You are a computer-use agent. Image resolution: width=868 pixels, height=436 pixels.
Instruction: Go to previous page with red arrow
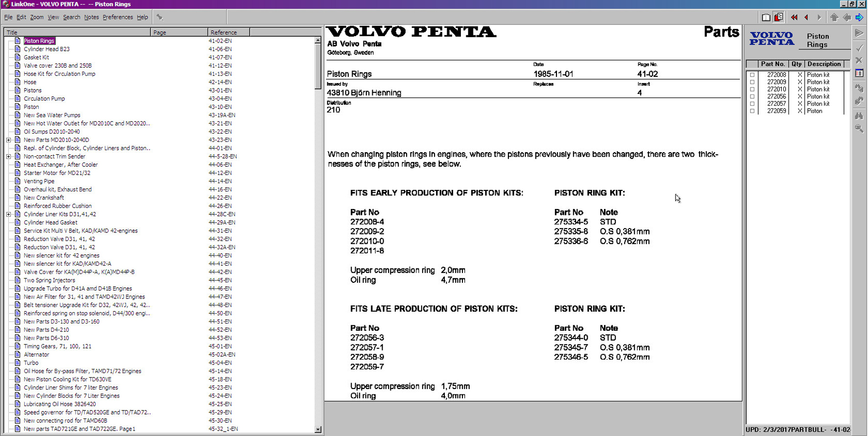(x=806, y=18)
